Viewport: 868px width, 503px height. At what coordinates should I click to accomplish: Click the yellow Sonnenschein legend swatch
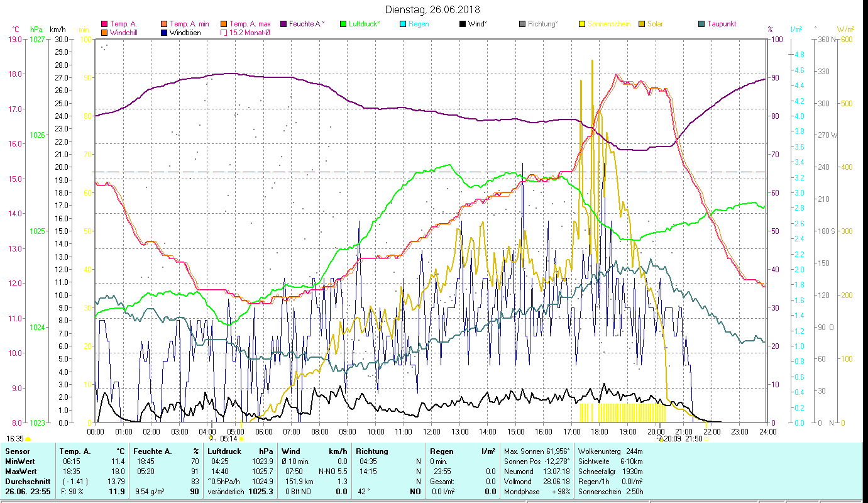point(581,24)
